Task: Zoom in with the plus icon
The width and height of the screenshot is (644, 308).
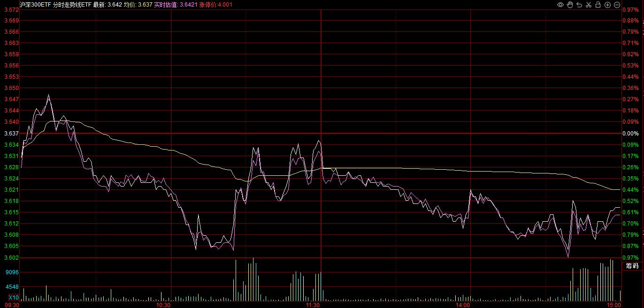Action: [x=607, y=5]
